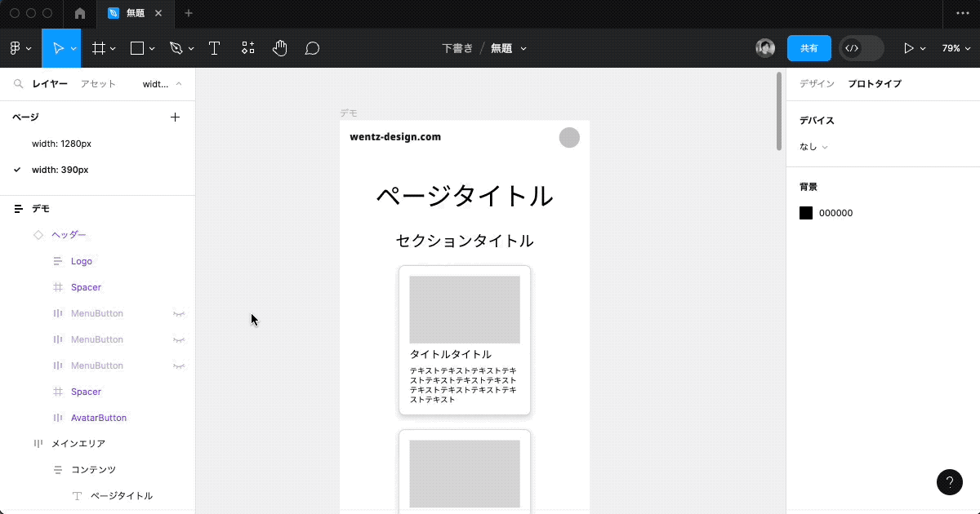Select the Hand tool
980x514 pixels.
point(279,48)
